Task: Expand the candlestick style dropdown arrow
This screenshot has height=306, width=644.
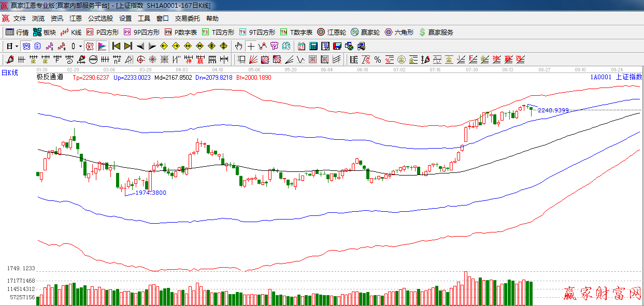Action: click(80, 46)
